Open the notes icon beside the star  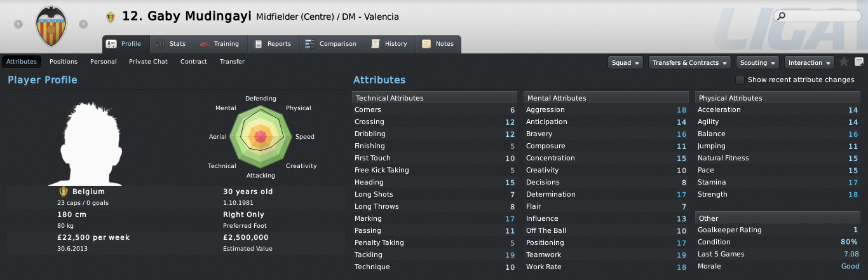859,62
